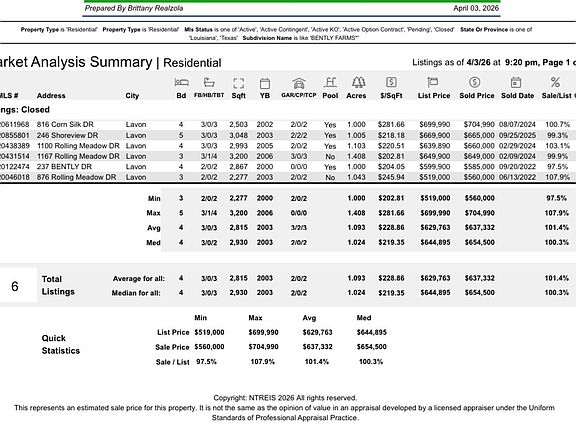The width and height of the screenshot is (576, 432).
Task: Click list price $639,890
Action: 435,146
